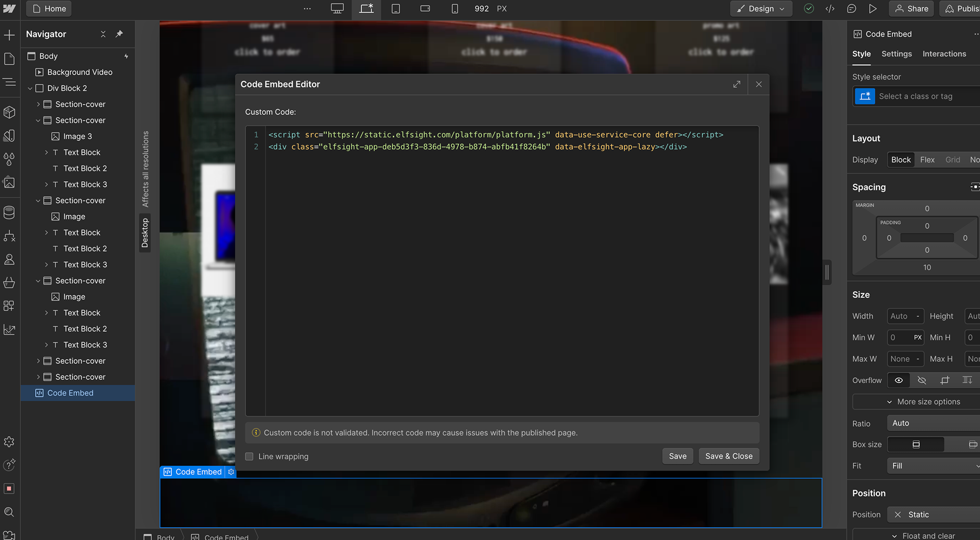Open the CMS database panel
Viewport: 980px width, 540px height.
point(9,212)
